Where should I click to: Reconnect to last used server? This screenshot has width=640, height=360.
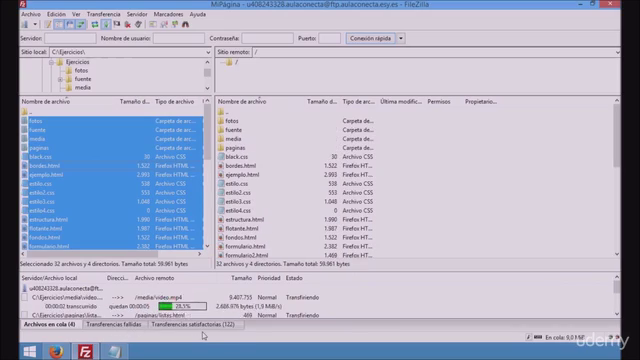click(138, 24)
